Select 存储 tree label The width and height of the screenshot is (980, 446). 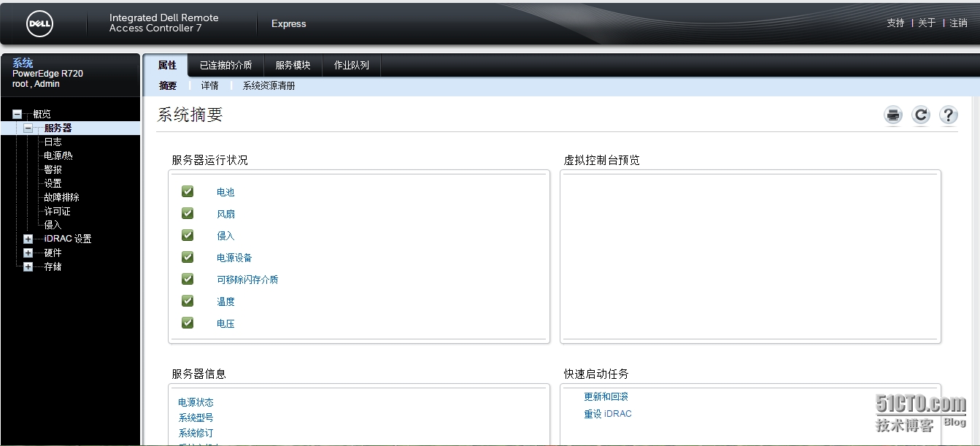[53, 266]
